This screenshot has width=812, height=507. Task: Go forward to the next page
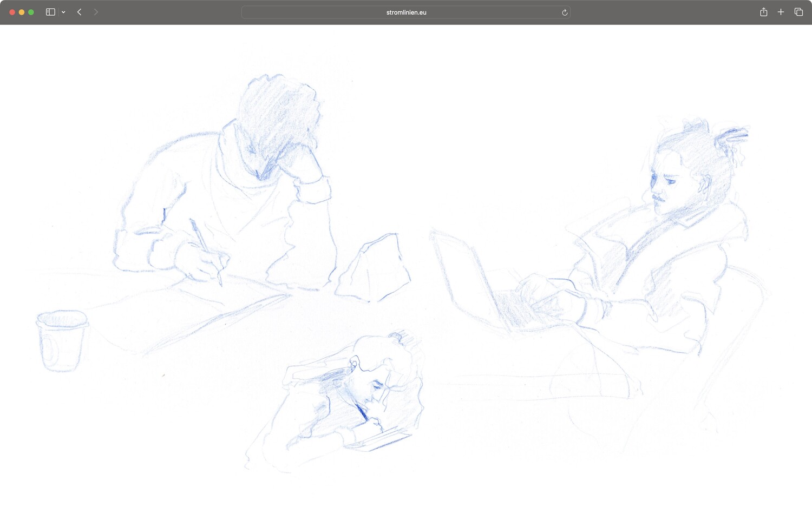click(x=96, y=12)
